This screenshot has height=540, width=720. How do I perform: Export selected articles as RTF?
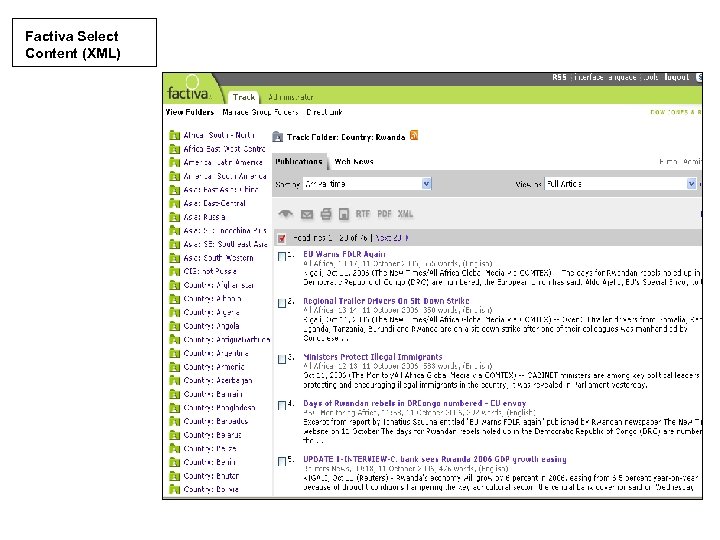click(x=362, y=214)
